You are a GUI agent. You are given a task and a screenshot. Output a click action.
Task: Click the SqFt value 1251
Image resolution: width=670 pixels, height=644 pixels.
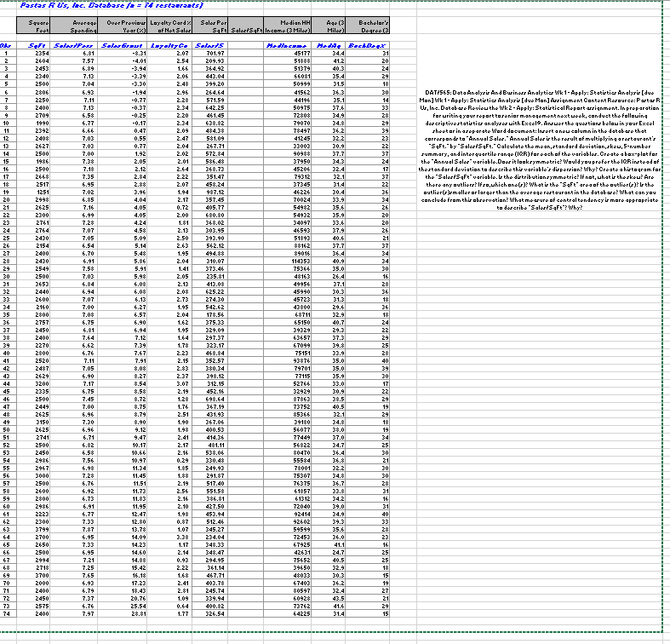pyautogui.click(x=43, y=192)
